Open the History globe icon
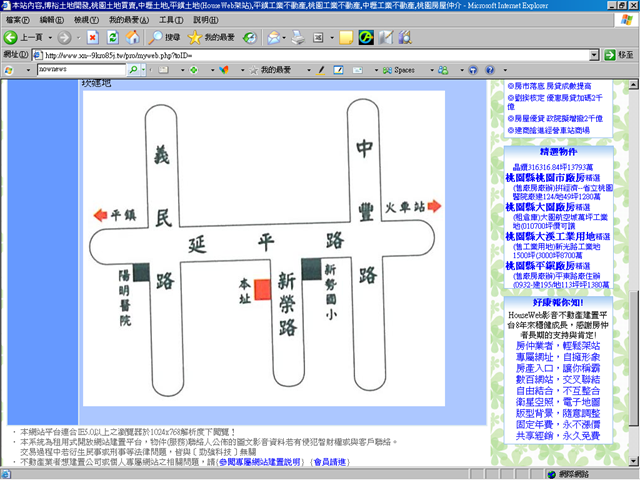This screenshot has height=480, width=640. (250, 38)
